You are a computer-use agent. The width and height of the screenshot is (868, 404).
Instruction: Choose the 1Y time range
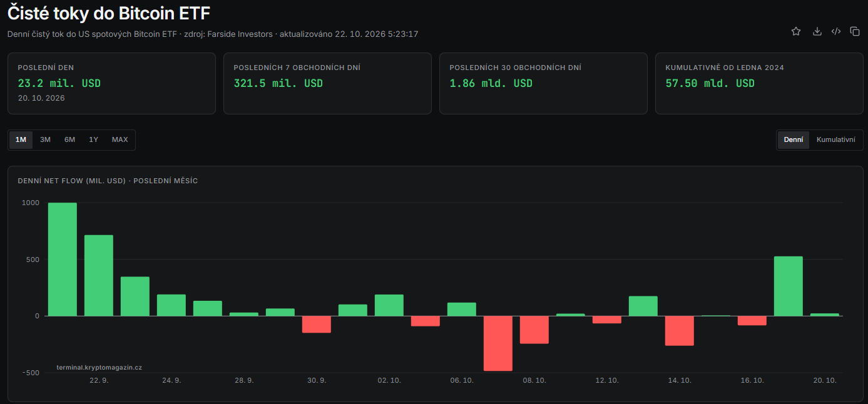pos(93,139)
